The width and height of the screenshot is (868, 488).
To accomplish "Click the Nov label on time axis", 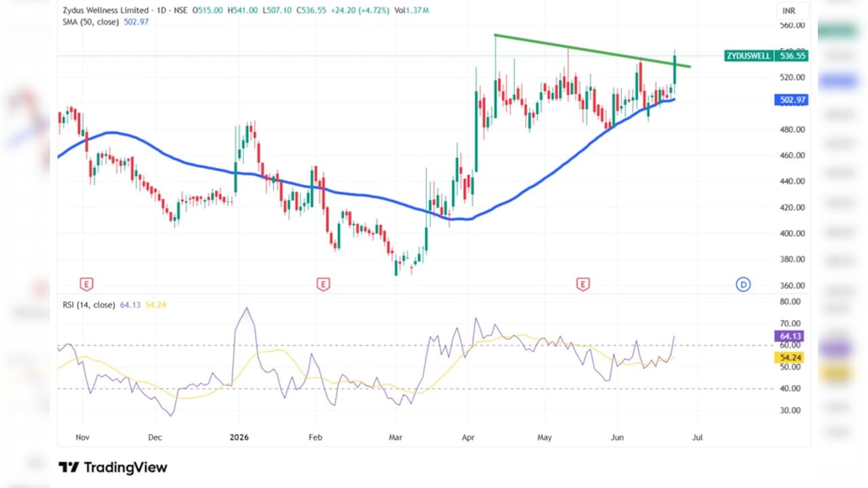I will 82,437.
